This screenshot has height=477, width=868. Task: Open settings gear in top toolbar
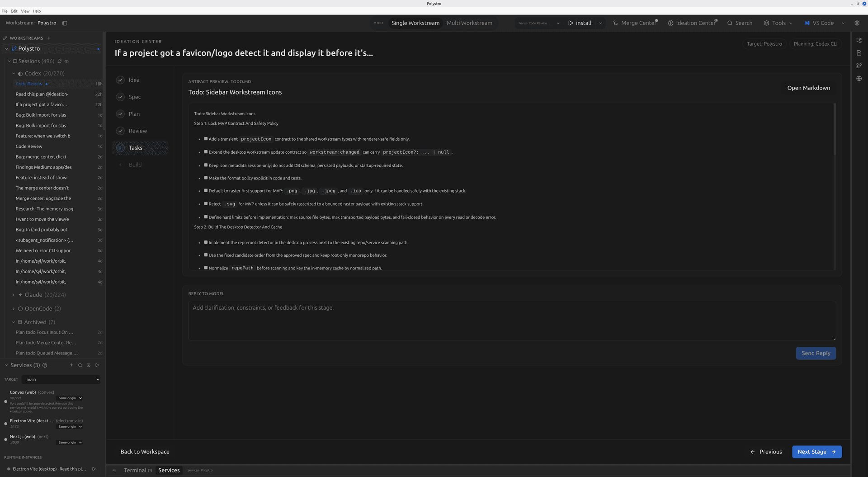[857, 23]
